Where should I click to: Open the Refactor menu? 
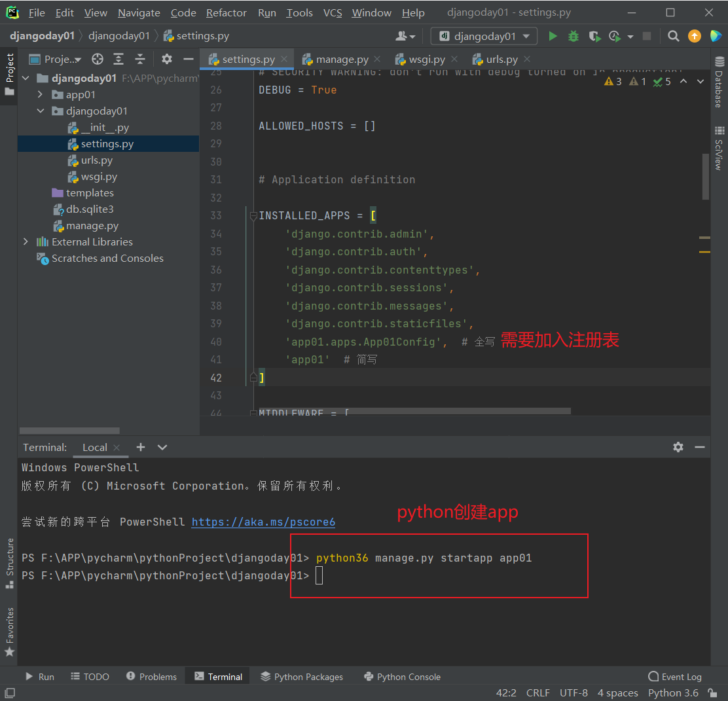(227, 13)
